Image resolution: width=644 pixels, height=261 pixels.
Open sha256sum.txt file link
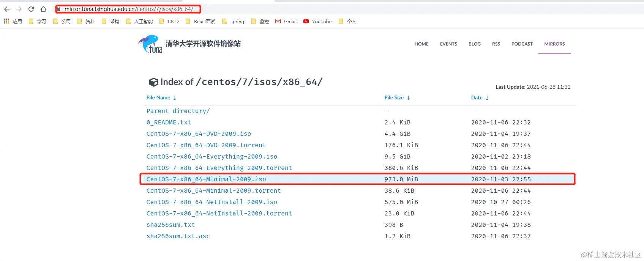170,225
